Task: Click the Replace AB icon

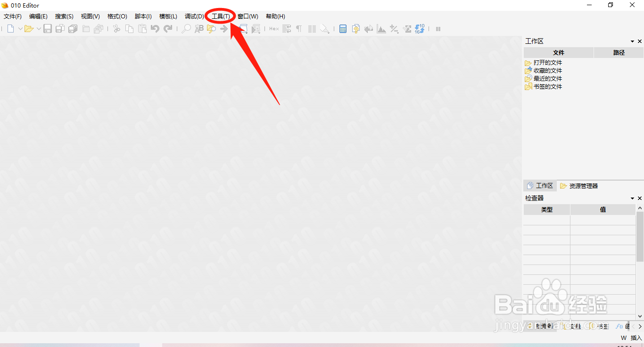Action: [x=199, y=29]
